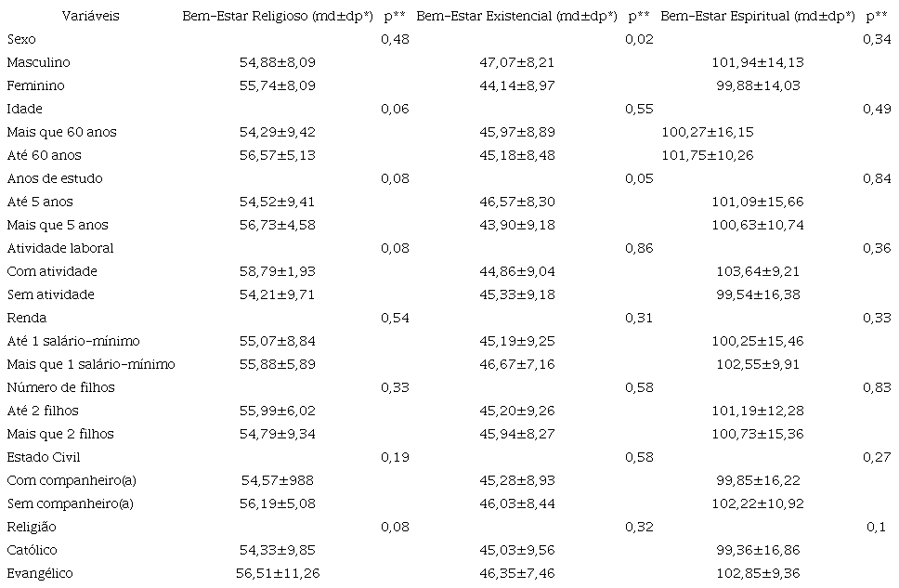Select the Idade row label

[x=24, y=109]
